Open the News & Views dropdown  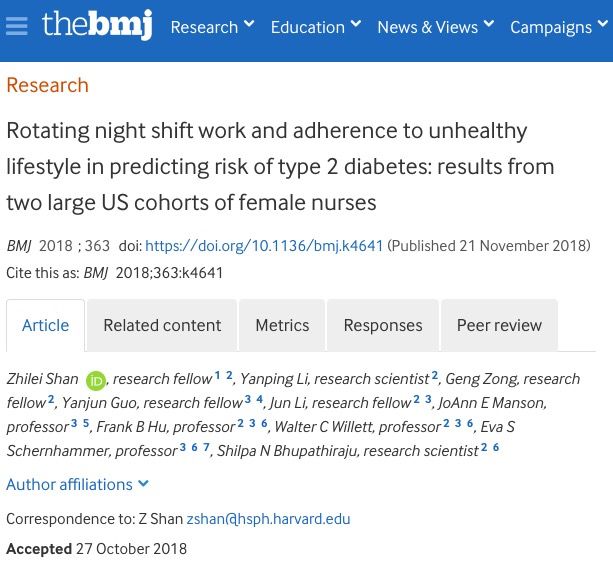tap(436, 27)
